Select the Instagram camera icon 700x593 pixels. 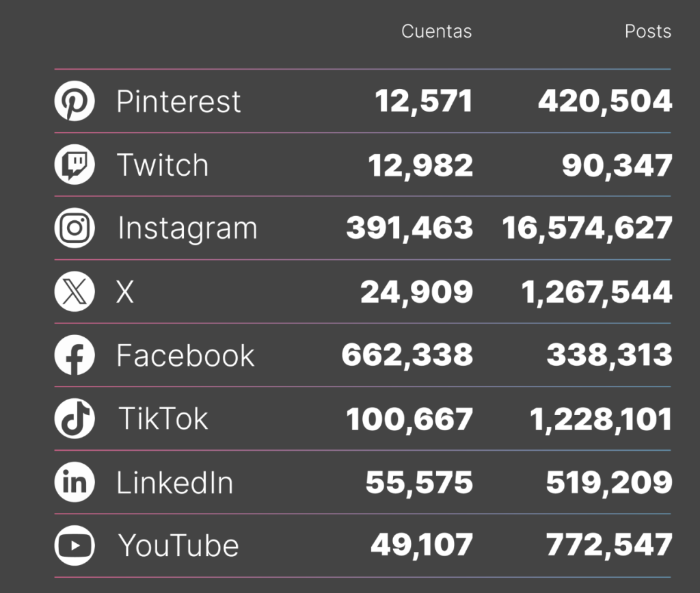75,228
